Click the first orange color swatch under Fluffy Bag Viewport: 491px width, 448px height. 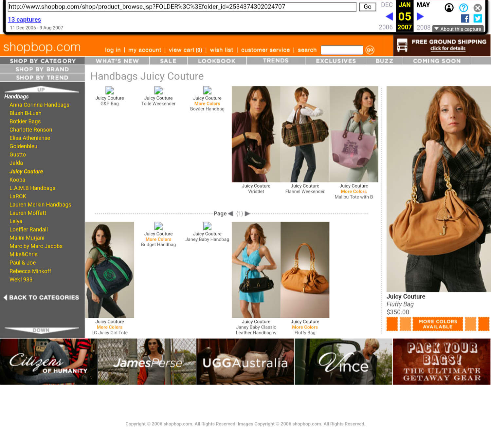392,324
